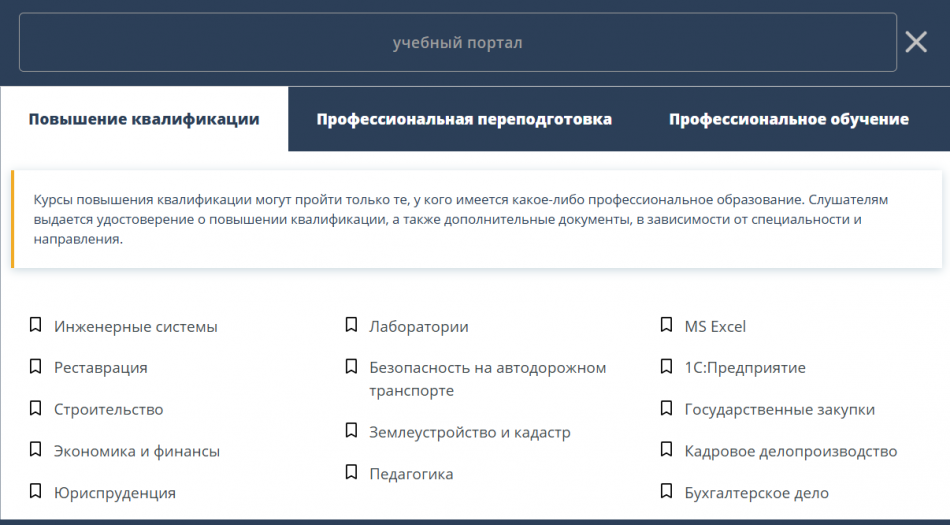Viewport: 950px width, 525px height.
Task: Choose Экономика и финансы courses
Action: click(137, 451)
